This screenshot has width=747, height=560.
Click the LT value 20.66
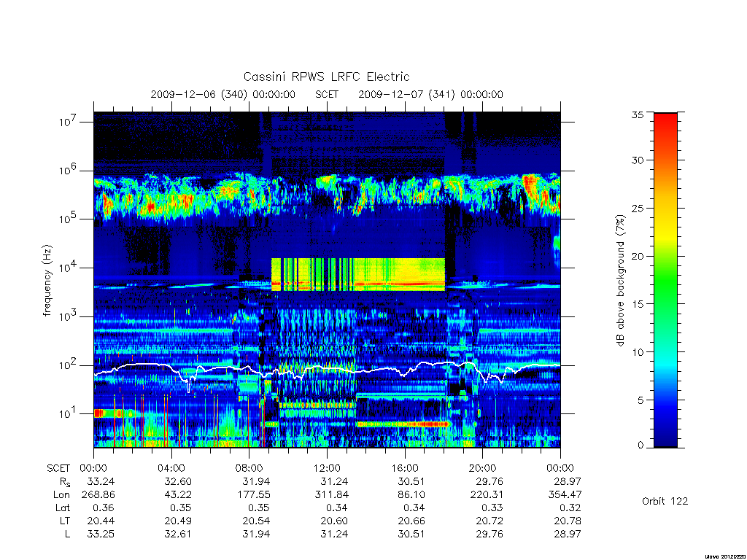pyautogui.click(x=411, y=521)
